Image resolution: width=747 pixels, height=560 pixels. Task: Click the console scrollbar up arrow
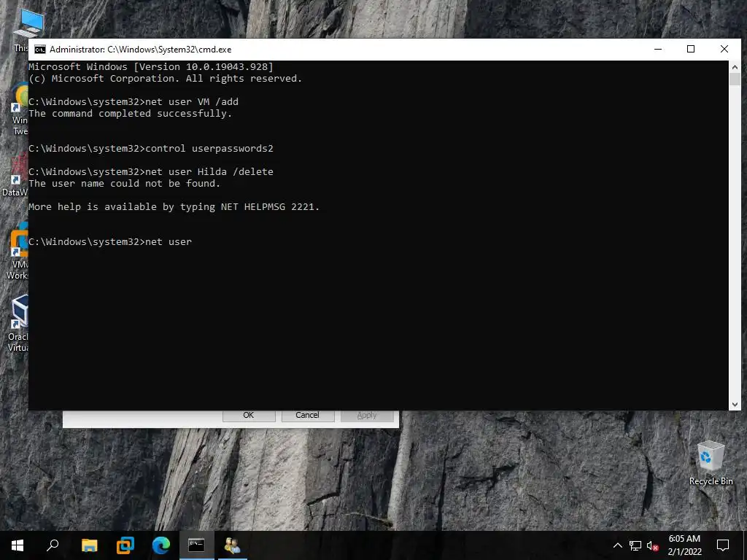[x=735, y=66]
